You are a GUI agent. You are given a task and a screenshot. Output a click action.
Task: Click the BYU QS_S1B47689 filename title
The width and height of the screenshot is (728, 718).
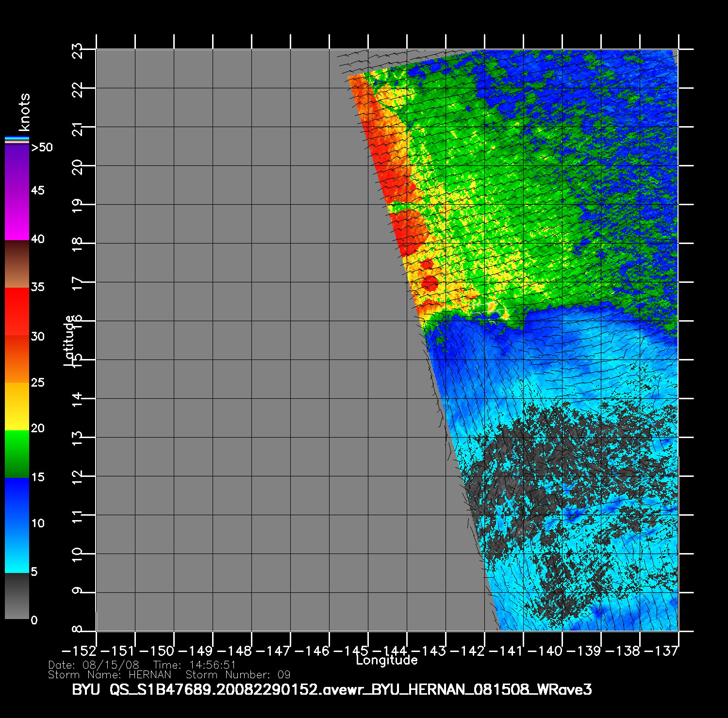click(331, 689)
